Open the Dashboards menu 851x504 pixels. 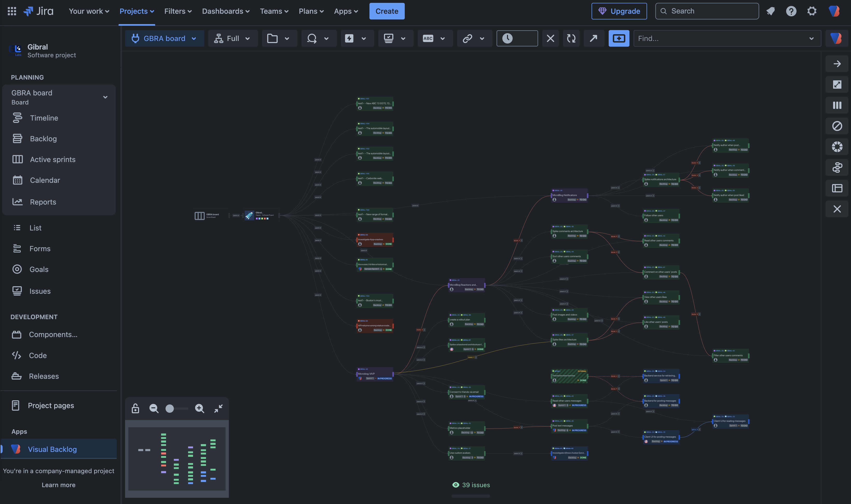(x=226, y=11)
